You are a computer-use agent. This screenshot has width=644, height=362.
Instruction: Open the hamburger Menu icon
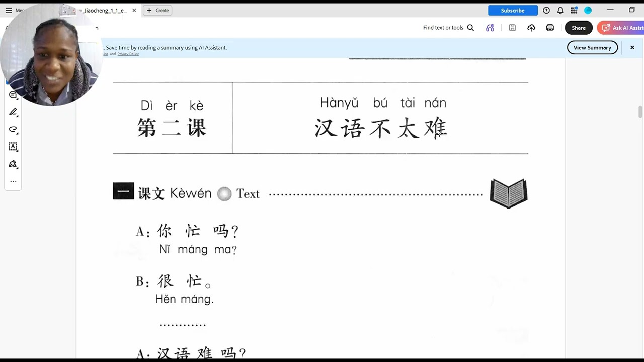click(x=9, y=10)
